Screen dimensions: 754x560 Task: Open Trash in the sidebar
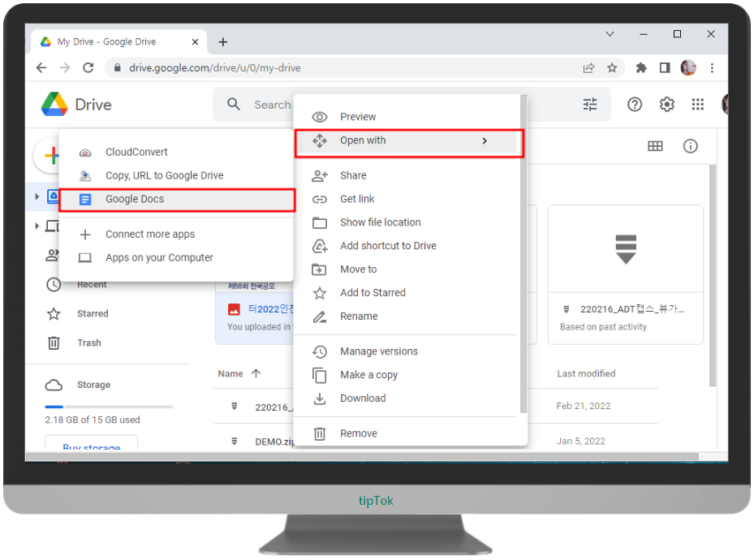pyautogui.click(x=89, y=343)
